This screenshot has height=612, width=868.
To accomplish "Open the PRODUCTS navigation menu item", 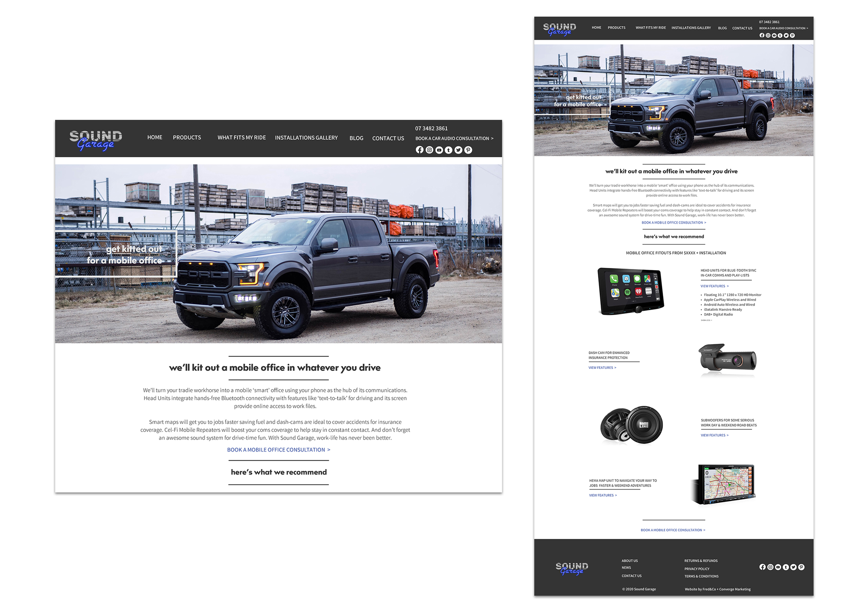I will tap(186, 138).
